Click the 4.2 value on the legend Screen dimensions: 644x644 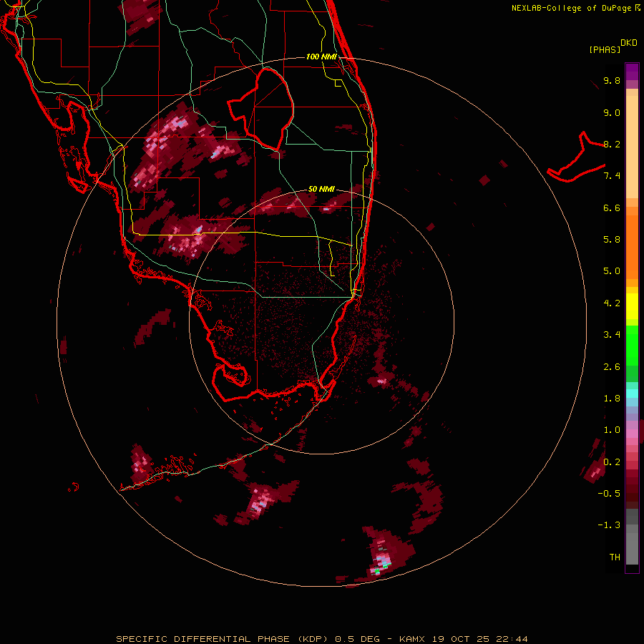pos(612,303)
